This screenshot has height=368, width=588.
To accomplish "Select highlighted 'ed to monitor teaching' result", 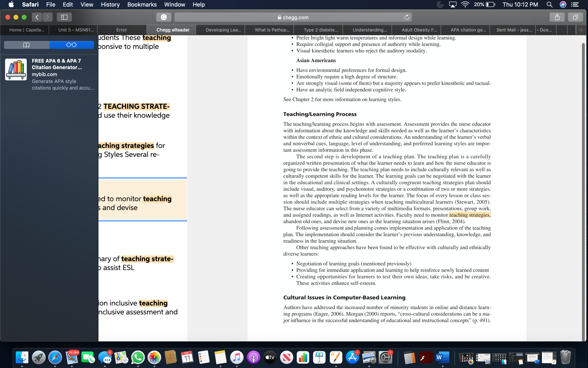I will click(x=143, y=199).
